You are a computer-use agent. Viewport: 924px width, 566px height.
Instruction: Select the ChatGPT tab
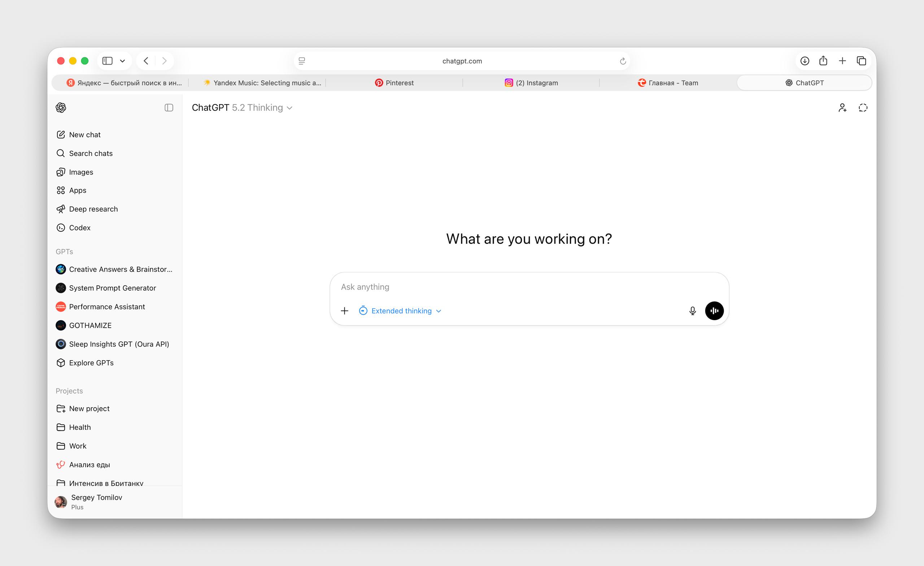click(805, 83)
